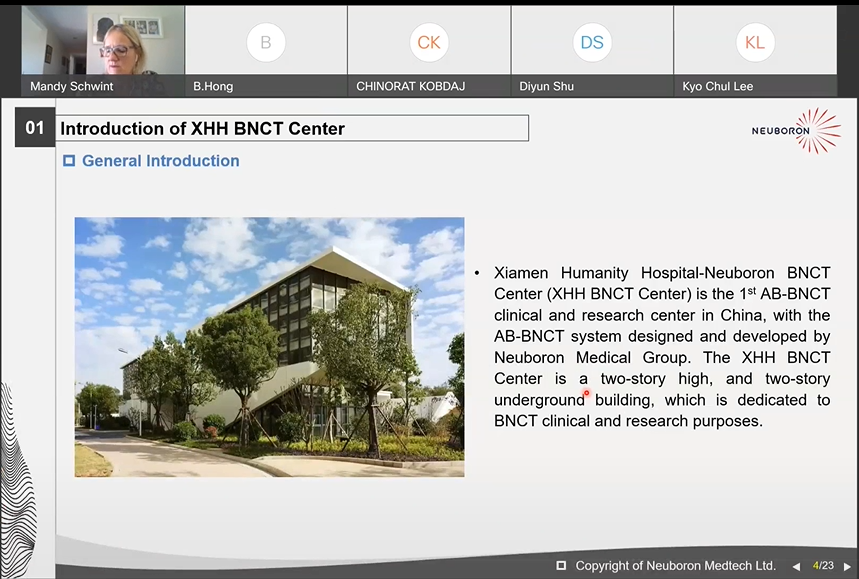This screenshot has height=579, width=859.
Task: Select the DS participant avatar circle
Action: pyautogui.click(x=591, y=42)
